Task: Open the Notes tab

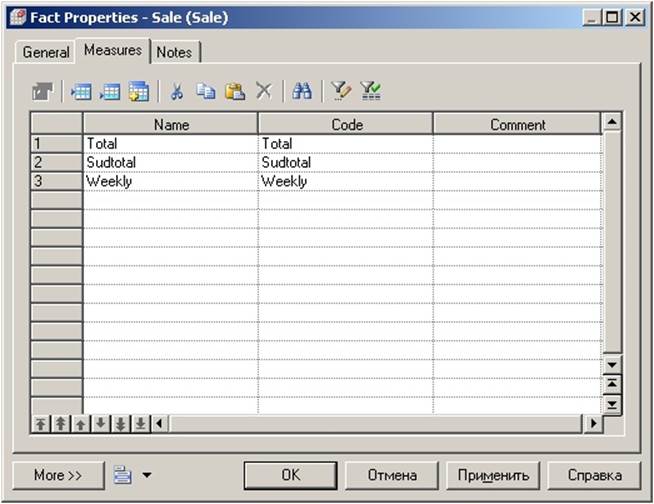Action: tap(174, 52)
